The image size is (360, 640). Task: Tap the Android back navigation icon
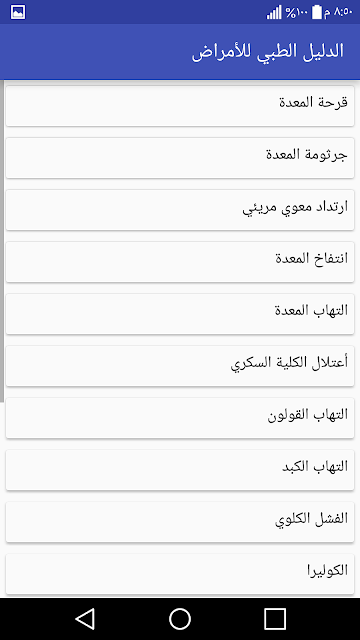tap(85, 619)
